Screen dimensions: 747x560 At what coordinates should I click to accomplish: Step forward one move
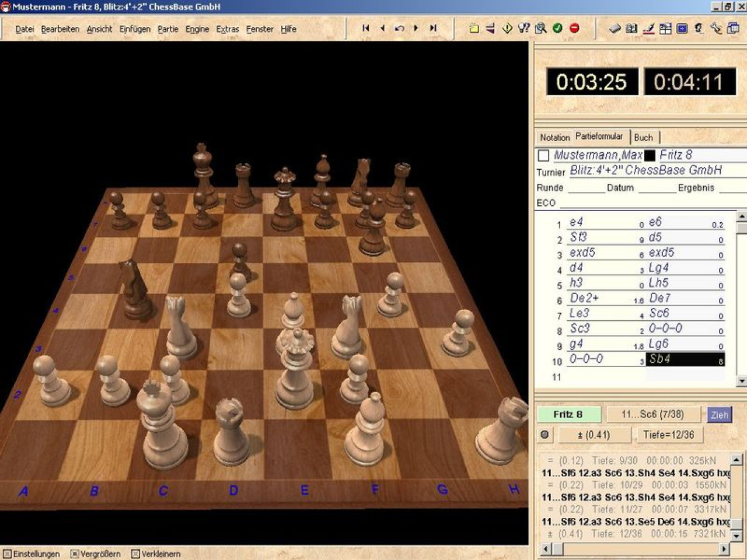[416, 28]
